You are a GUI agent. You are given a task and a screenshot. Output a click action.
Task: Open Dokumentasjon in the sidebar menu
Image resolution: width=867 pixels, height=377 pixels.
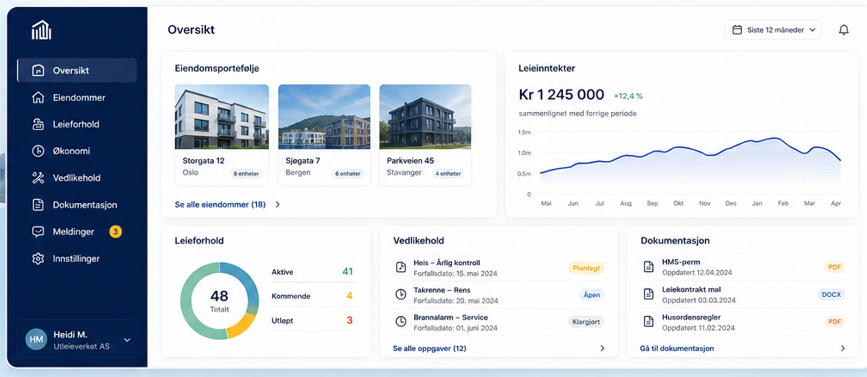click(77, 205)
